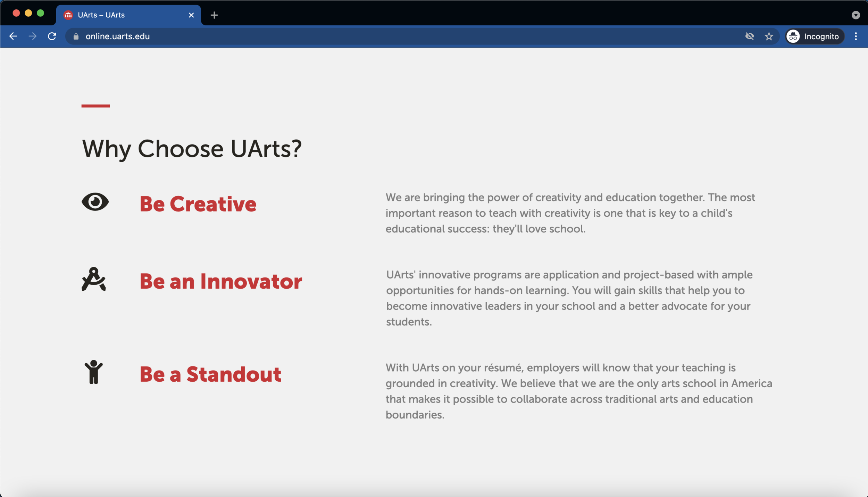Image resolution: width=868 pixels, height=497 pixels.
Task: Click the Incognito profile button
Action: [815, 36]
